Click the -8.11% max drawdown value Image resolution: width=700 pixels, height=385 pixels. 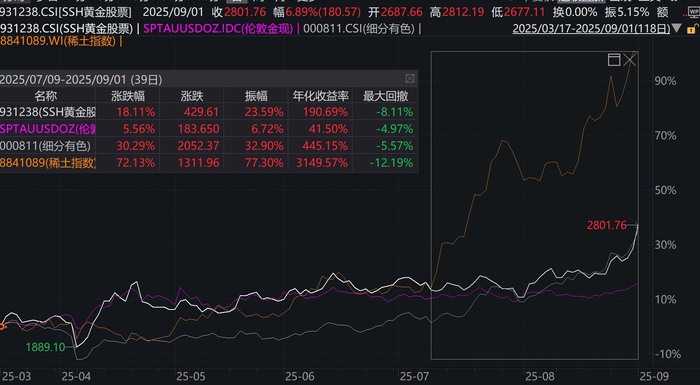tap(395, 112)
